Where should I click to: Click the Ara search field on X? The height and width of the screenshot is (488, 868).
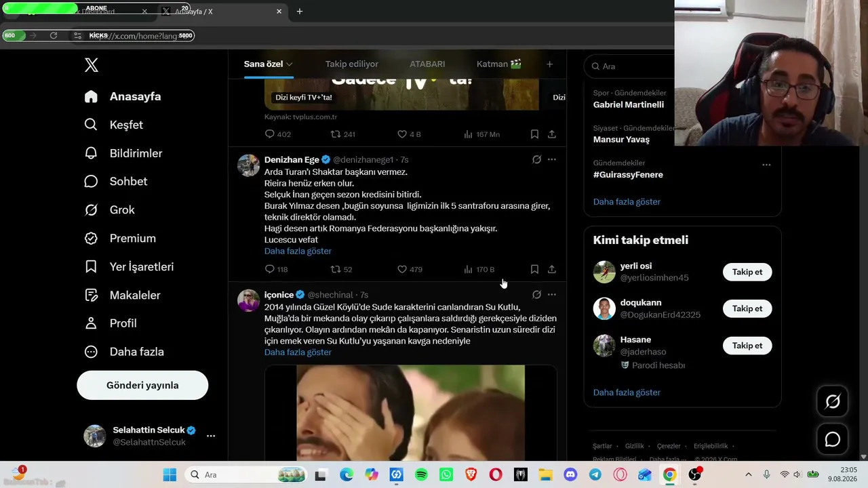631,66
